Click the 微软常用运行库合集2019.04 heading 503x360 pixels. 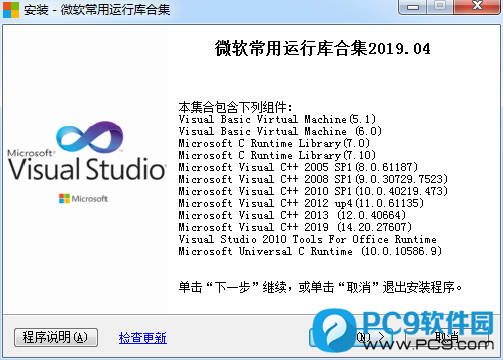pos(322,49)
